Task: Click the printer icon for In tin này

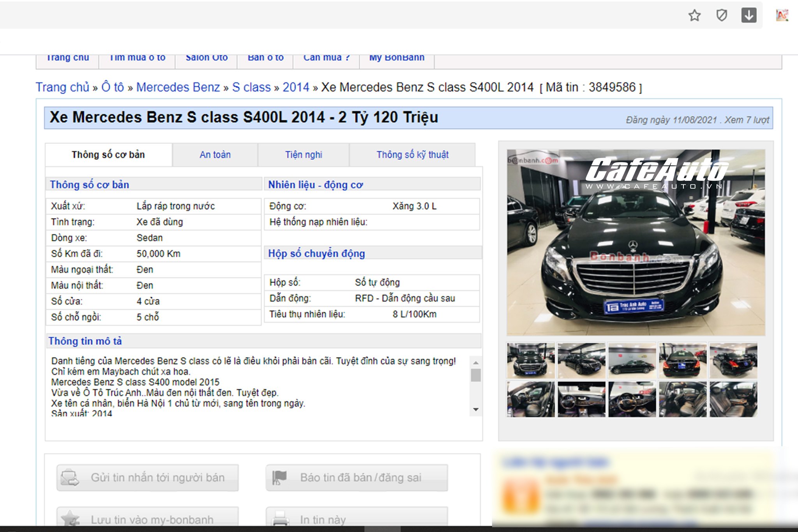Action: [280, 519]
